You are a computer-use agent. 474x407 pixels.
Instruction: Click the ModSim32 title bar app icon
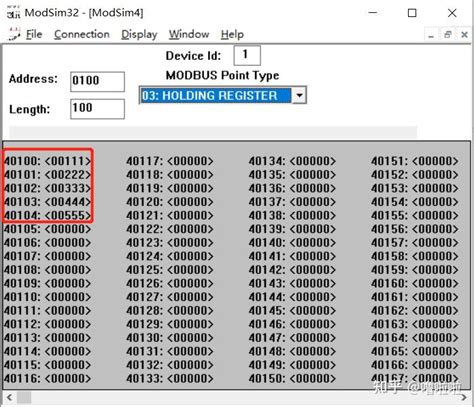[x=14, y=13]
